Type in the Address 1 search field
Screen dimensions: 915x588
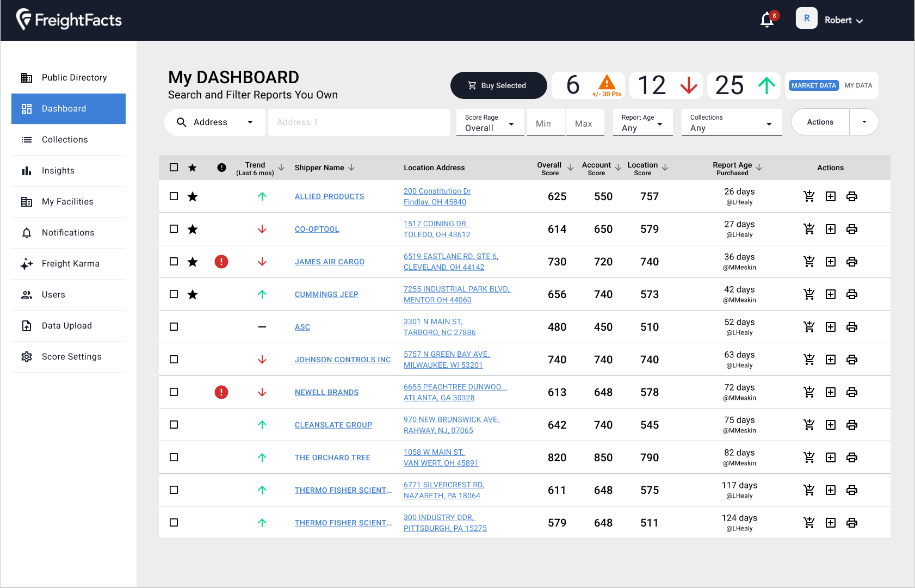point(359,122)
